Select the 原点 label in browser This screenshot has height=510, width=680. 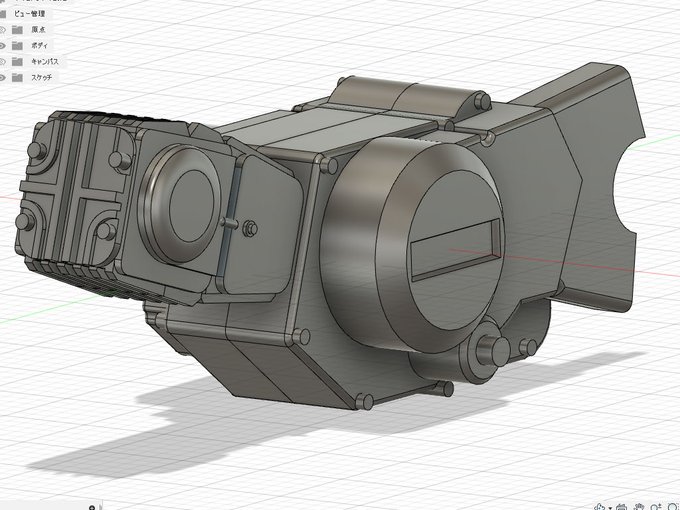click(38, 30)
